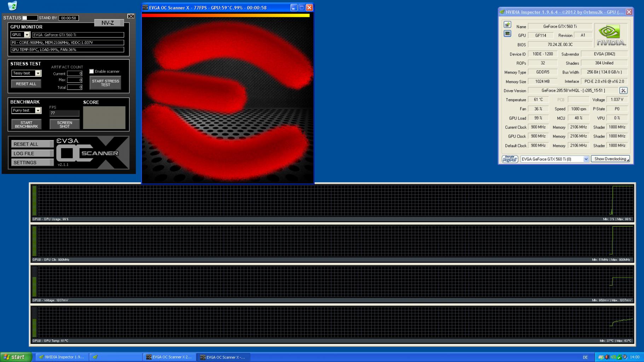Open the Recycle Bin desktop icon
Image resolution: width=644 pixels, height=362 pixels.
12,5
